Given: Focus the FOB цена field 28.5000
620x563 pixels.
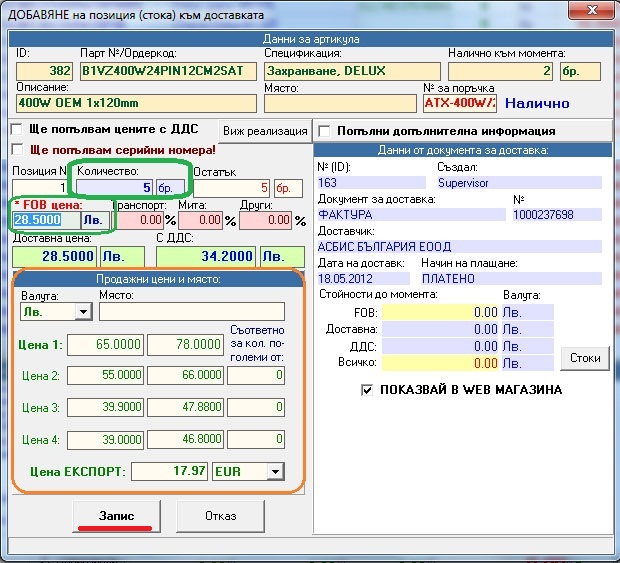Looking at the screenshot, I should (46, 220).
